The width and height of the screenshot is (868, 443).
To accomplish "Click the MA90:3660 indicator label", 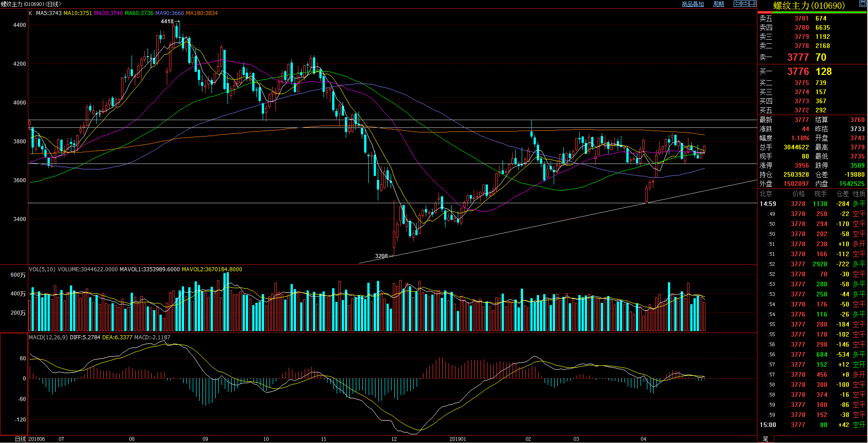I will 169,13.
